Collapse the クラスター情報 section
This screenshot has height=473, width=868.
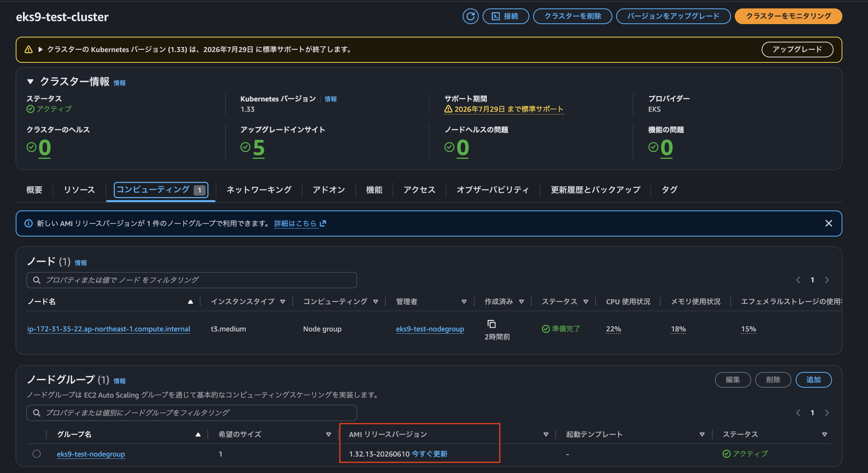tap(30, 82)
